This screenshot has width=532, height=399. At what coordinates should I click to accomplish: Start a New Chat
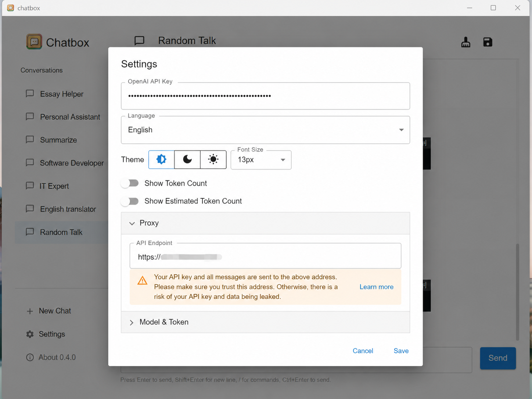click(55, 311)
